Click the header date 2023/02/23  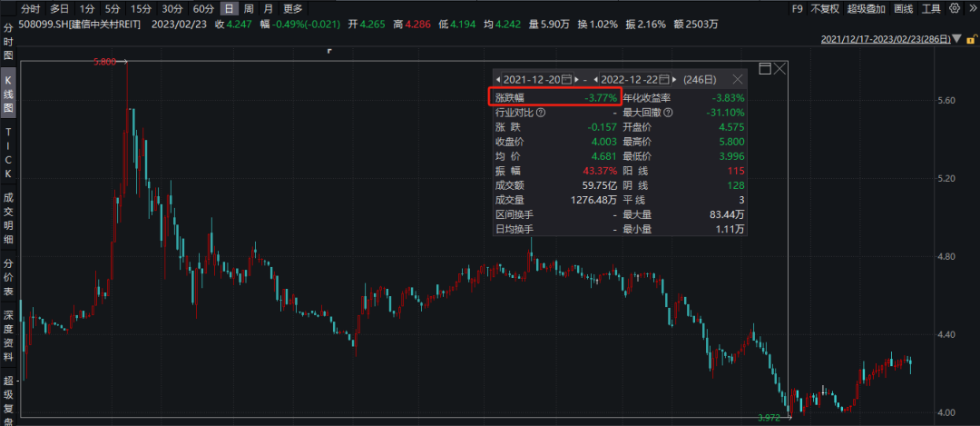pyautogui.click(x=181, y=25)
